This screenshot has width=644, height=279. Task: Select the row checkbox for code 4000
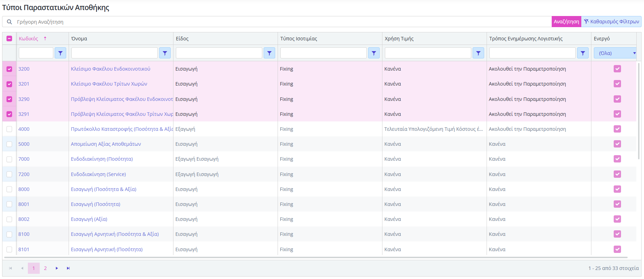[9, 129]
